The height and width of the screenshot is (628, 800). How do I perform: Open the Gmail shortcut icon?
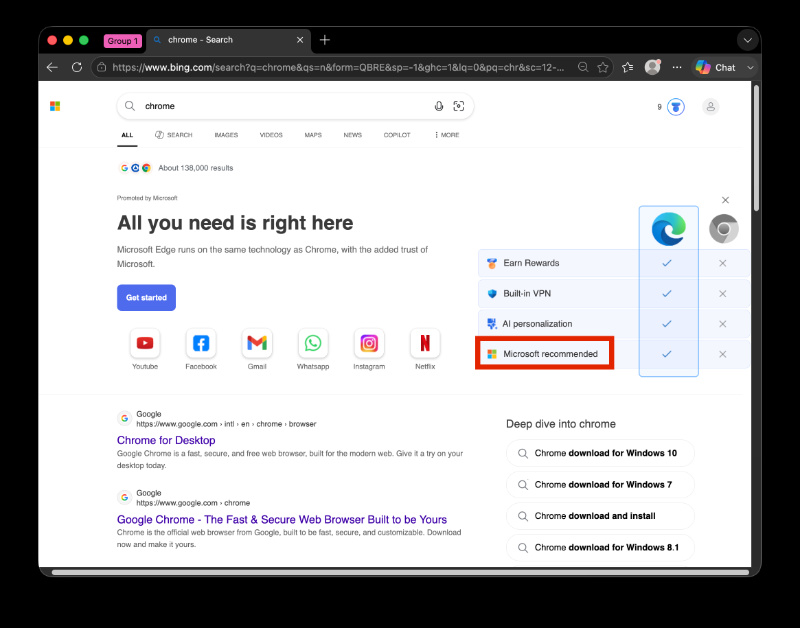tap(257, 343)
